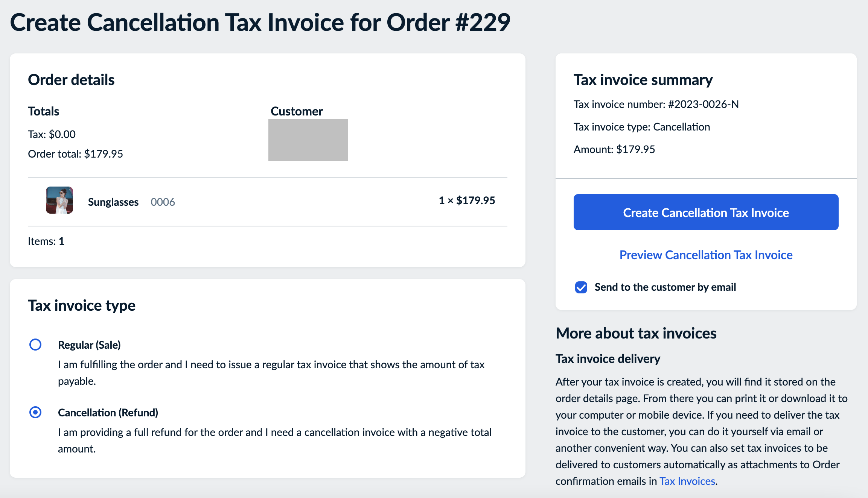Click the Tax invoice type heading
The height and width of the screenshot is (498, 868).
tap(82, 305)
